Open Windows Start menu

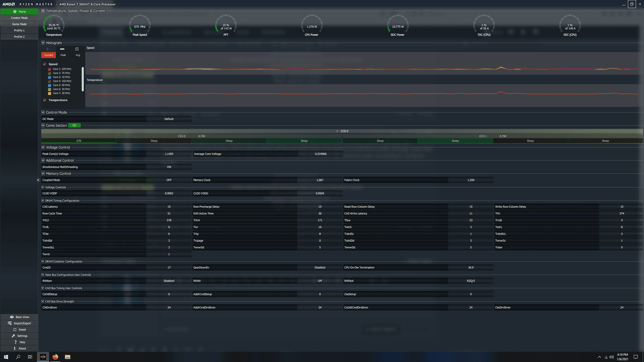coord(6,357)
